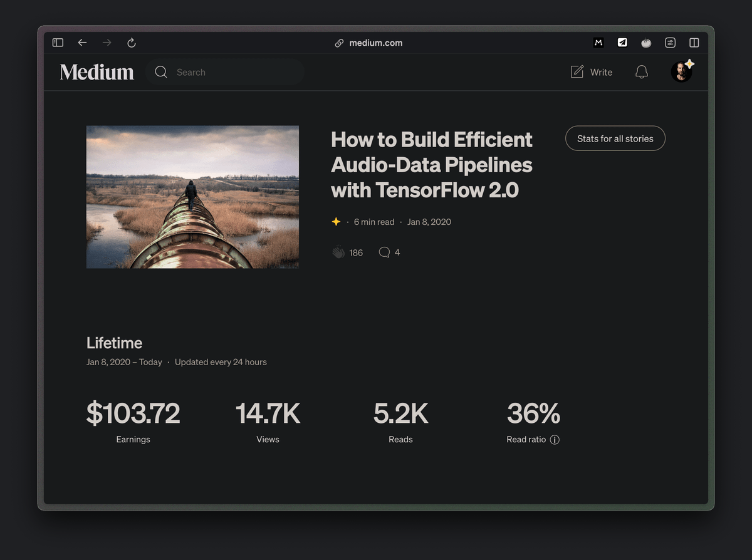Select the $103.72 Earnings value
Screen dimensions: 752x560
click(133, 413)
